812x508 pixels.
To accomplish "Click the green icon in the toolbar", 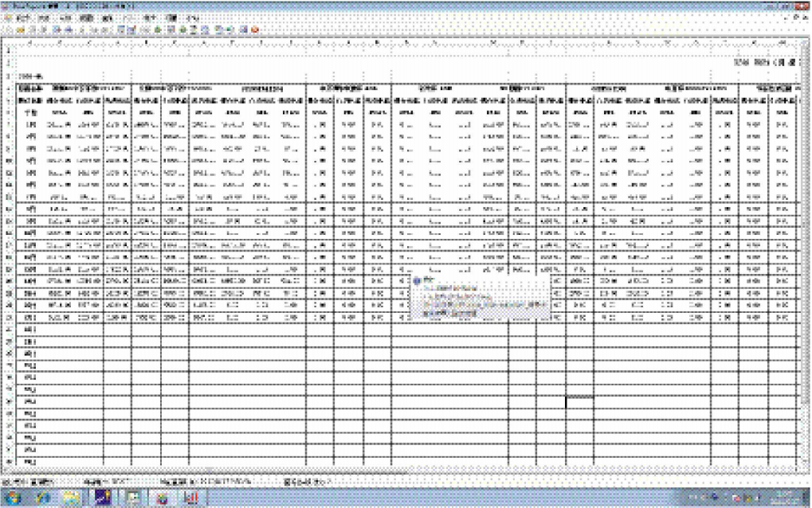I will pyautogui.click(x=159, y=29).
